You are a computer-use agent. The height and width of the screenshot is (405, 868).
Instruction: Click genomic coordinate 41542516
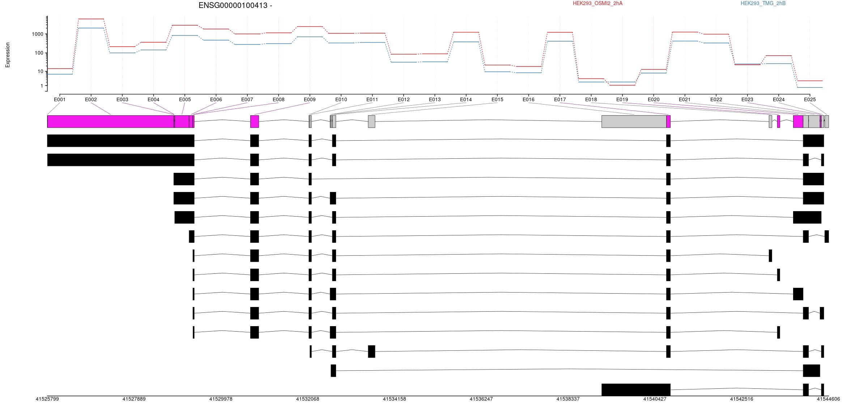[x=742, y=399]
